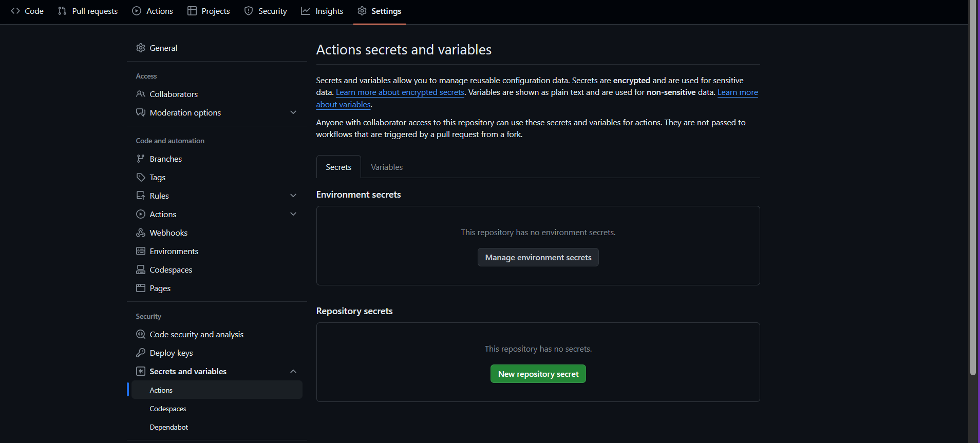Viewport: 980px width, 443px height.
Task: Expand the Rules section chevron
Action: [293, 196]
